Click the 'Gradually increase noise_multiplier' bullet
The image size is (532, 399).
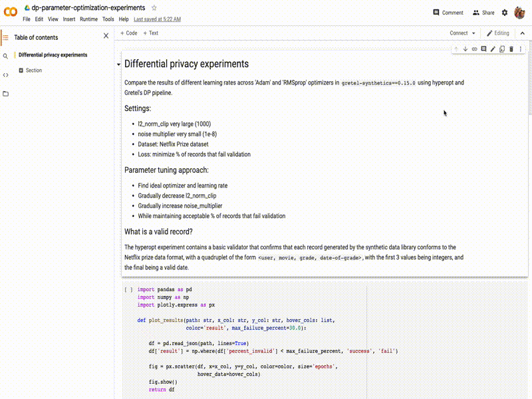coord(180,206)
